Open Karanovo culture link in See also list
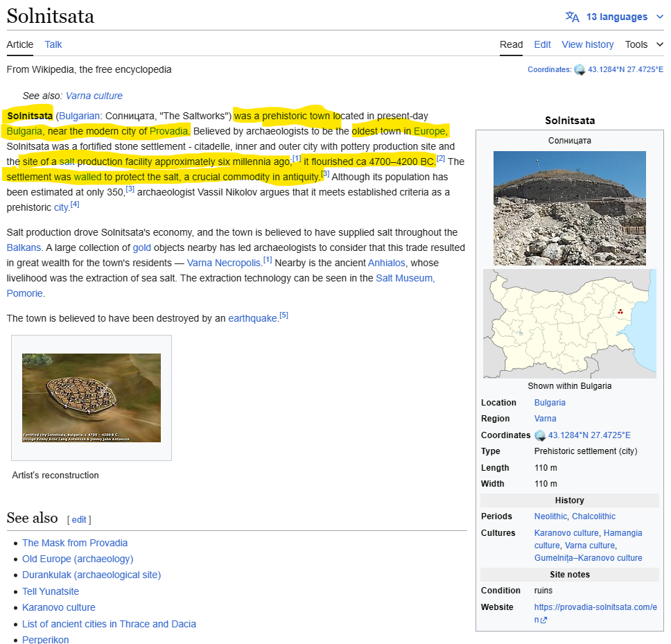Image resolution: width=671 pixels, height=644 pixels. point(59,608)
